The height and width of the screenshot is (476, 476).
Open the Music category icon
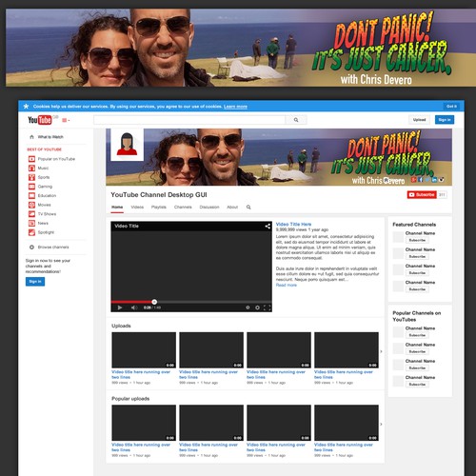[31, 168]
